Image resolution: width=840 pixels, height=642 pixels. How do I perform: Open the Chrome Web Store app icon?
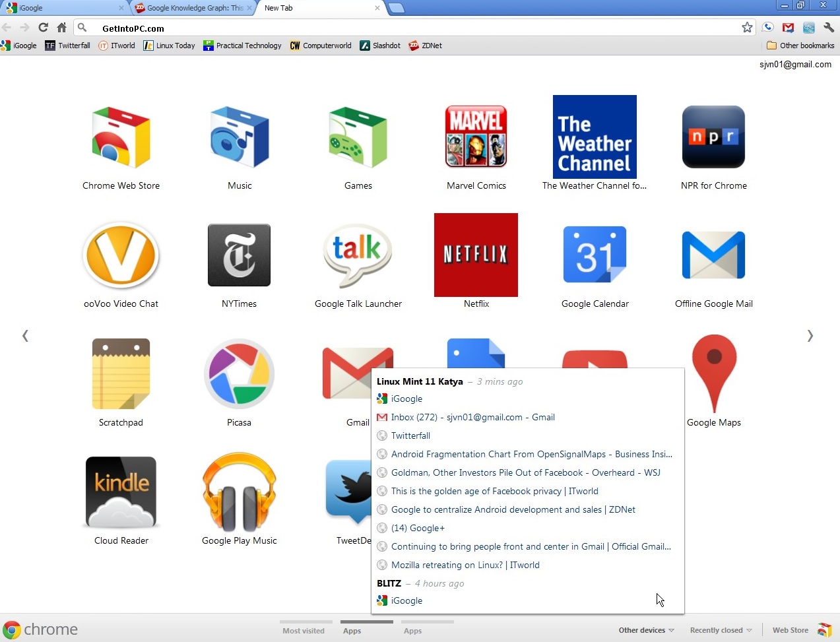click(121, 138)
